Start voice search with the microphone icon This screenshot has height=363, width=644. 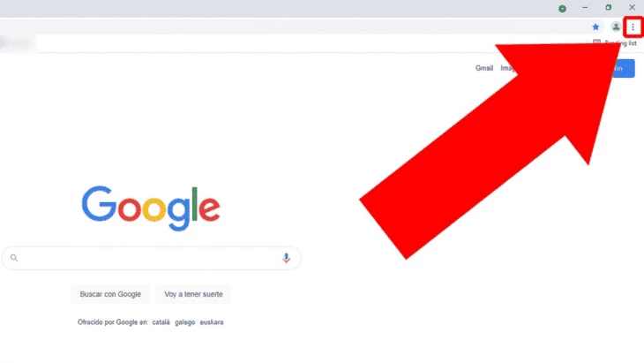(286, 258)
